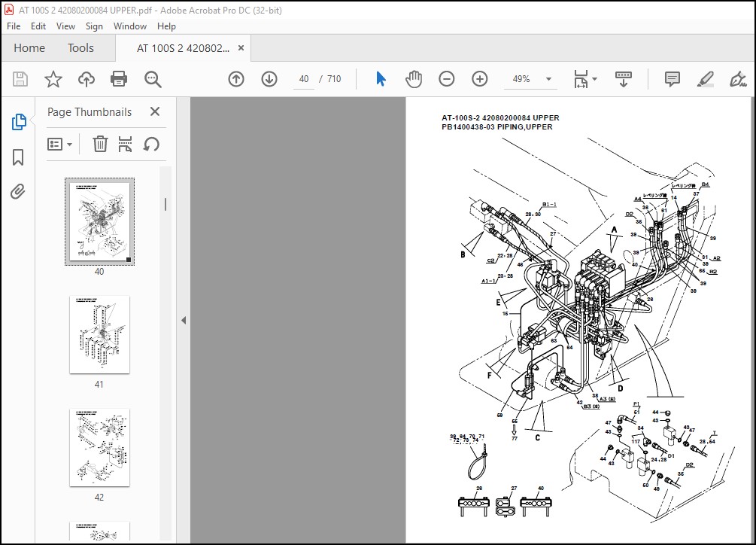Click the PB1400438-03 PIPING,UPPER title text
Image resolution: width=756 pixels, height=545 pixels.
pyautogui.click(x=497, y=127)
